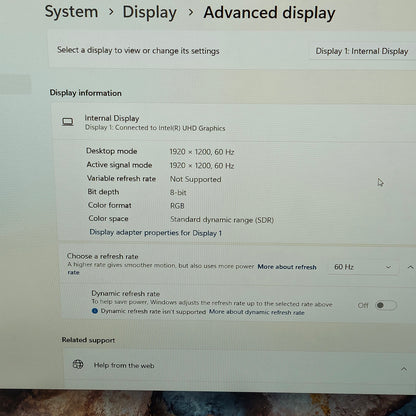Viewport: 416px width, 416px height.
Task: Select the Active signal mode value
Action: point(202,166)
